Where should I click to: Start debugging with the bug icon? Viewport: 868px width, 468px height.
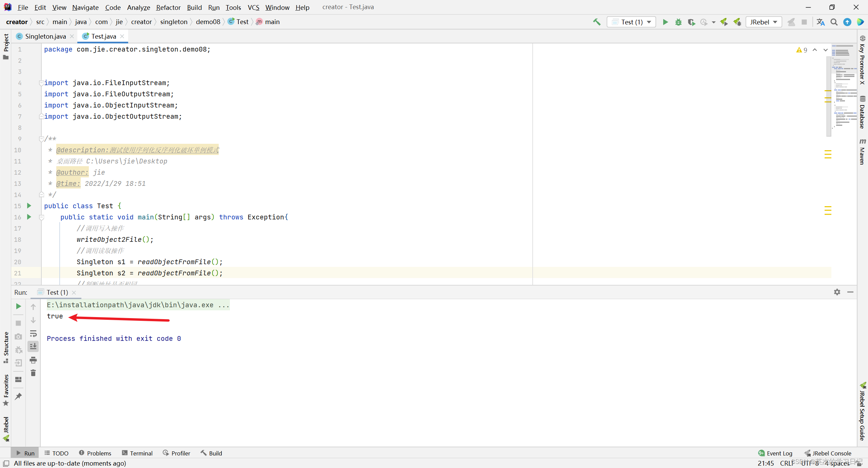click(678, 22)
